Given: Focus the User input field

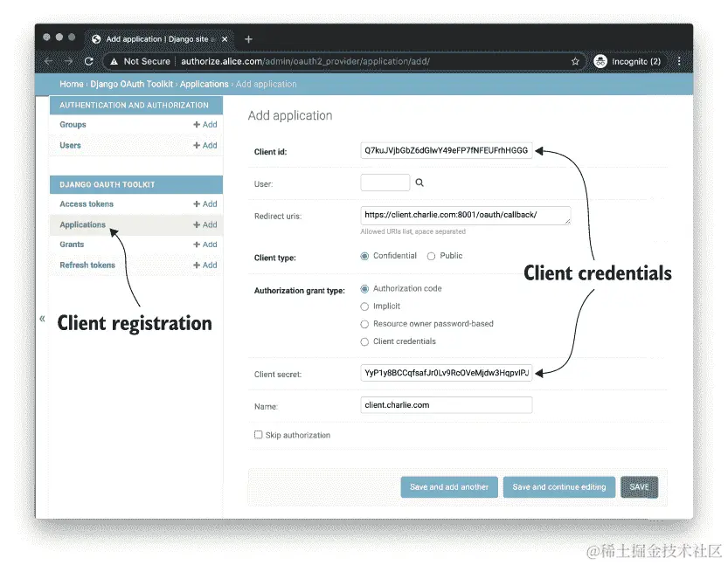Looking at the screenshot, I should pos(385,183).
